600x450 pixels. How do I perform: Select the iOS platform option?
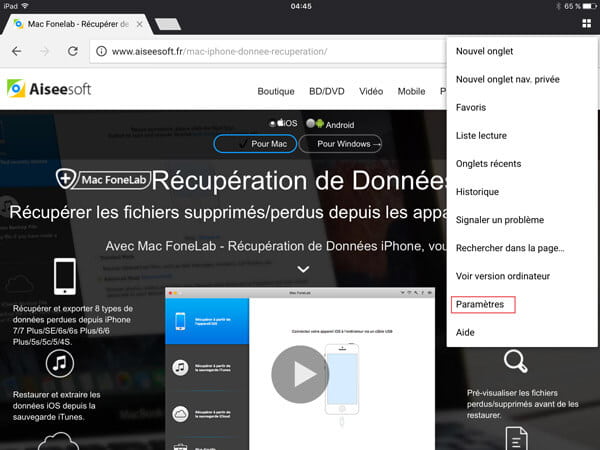284,123
